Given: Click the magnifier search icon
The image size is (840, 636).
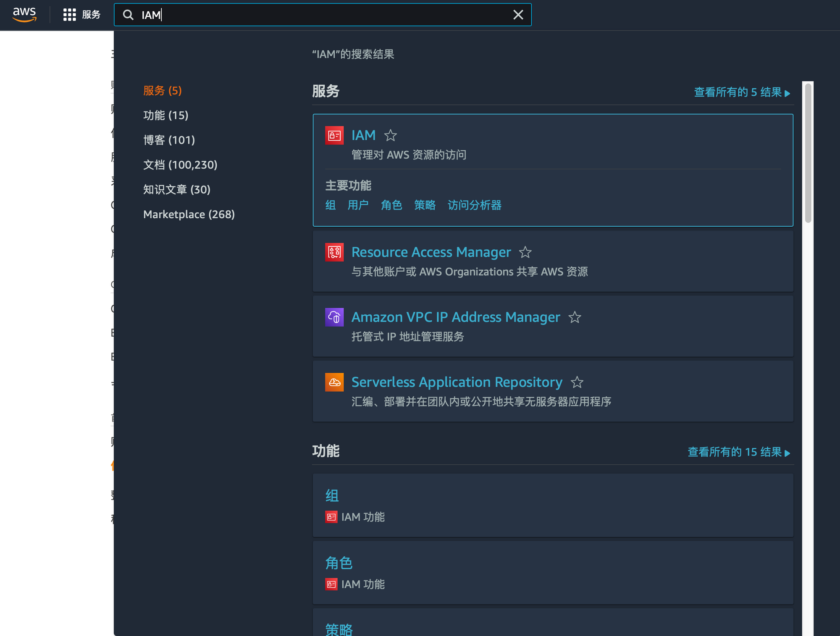Looking at the screenshot, I should (x=128, y=15).
